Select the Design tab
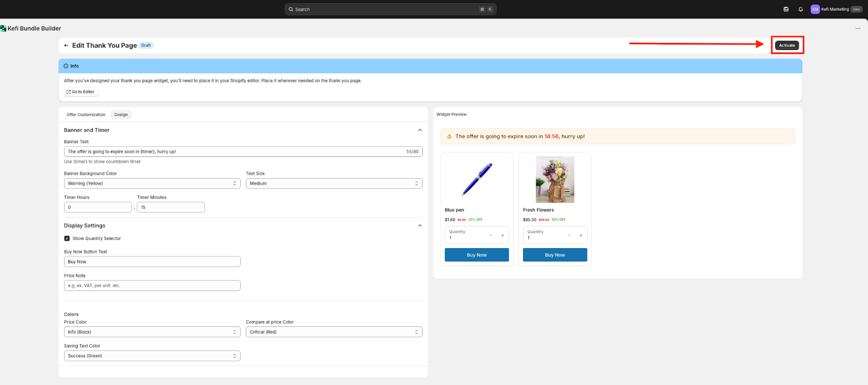This screenshot has height=385, width=868. (121, 115)
